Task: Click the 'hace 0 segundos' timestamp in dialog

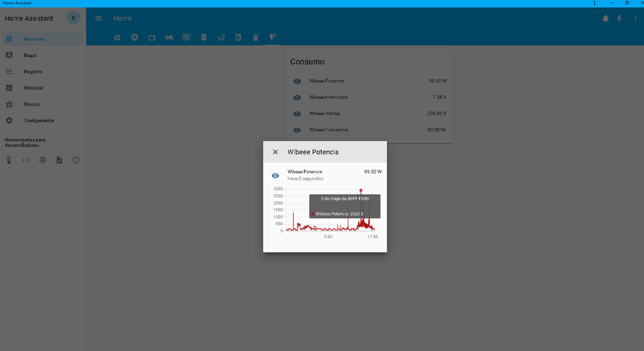Action: click(x=305, y=178)
